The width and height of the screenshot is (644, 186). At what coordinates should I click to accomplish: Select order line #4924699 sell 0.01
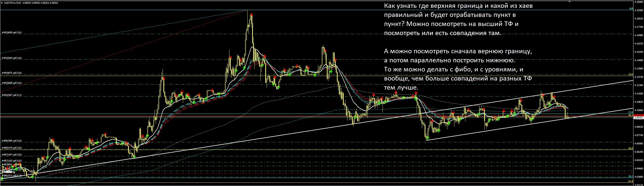pyautogui.click(x=12, y=33)
